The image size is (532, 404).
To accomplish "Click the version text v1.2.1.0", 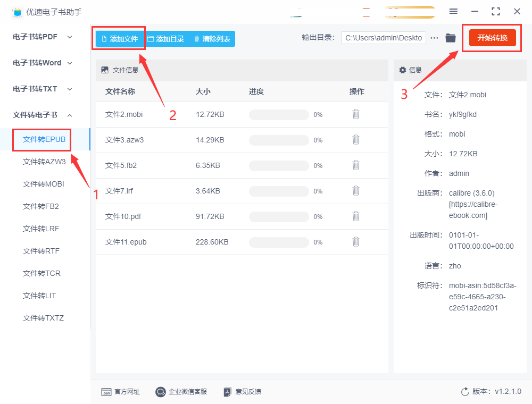I will pos(508,391).
